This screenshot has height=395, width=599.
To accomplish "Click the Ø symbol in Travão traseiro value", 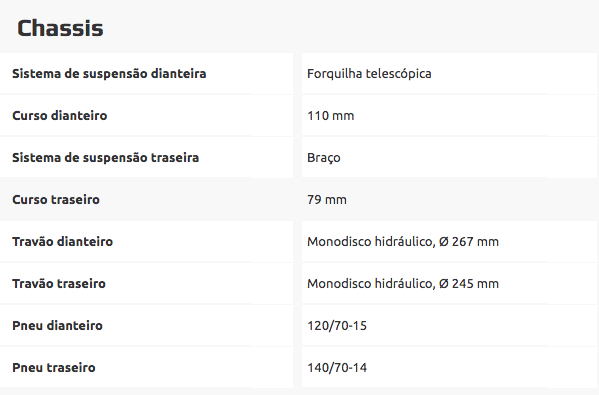I will click(444, 283).
